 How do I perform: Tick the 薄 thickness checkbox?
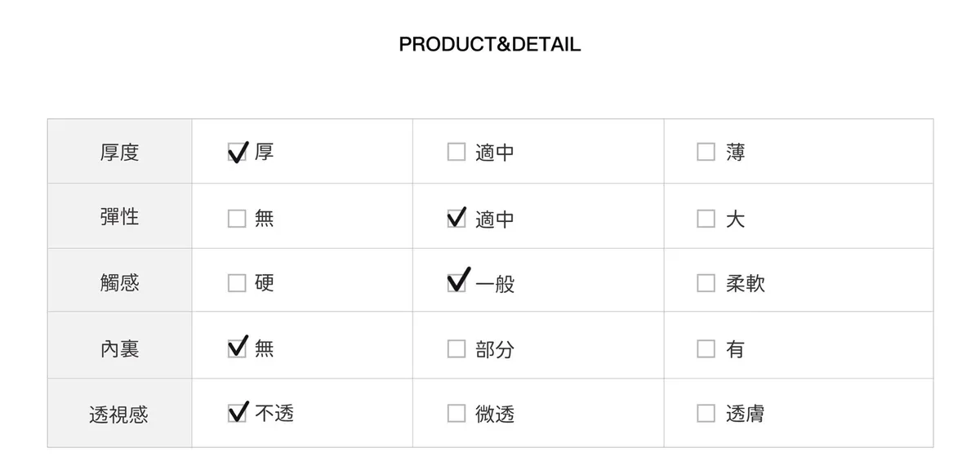[706, 153]
